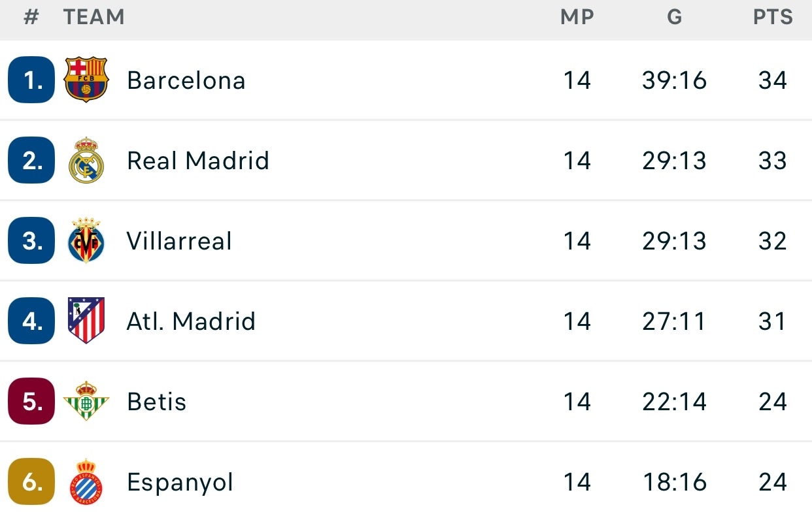Click the Atlético Madrid club crest
Image resolution: width=812 pixels, height=518 pixels.
(86, 321)
